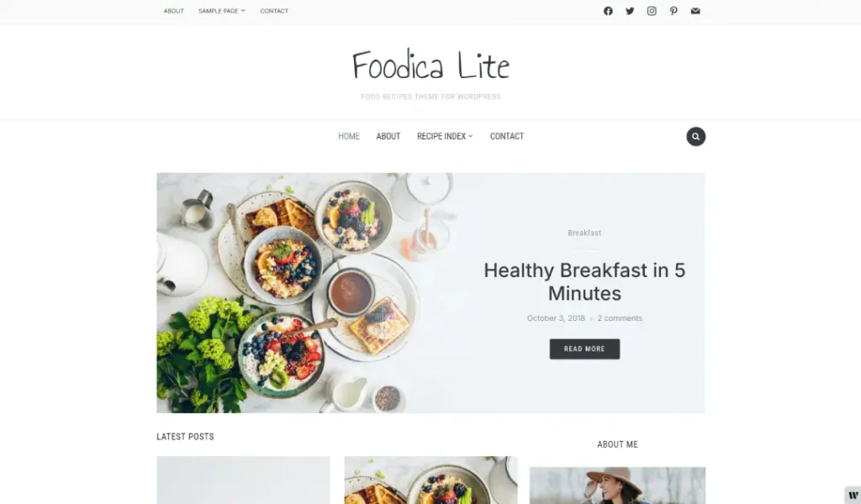Image resolution: width=861 pixels, height=504 pixels.
Task: Open Contact in main navigation
Action: [x=507, y=136]
